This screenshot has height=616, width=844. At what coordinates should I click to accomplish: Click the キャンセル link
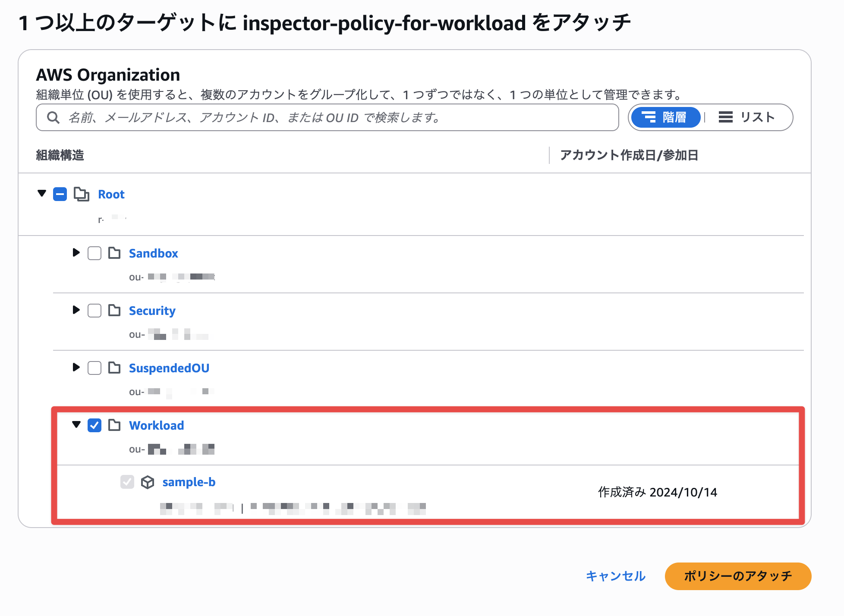(615, 576)
